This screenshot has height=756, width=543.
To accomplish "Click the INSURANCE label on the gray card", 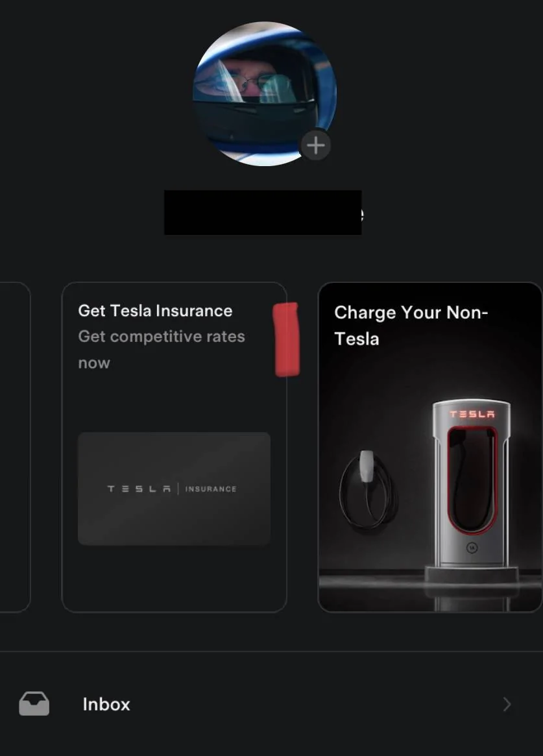I will pyautogui.click(x=211, y=489).
